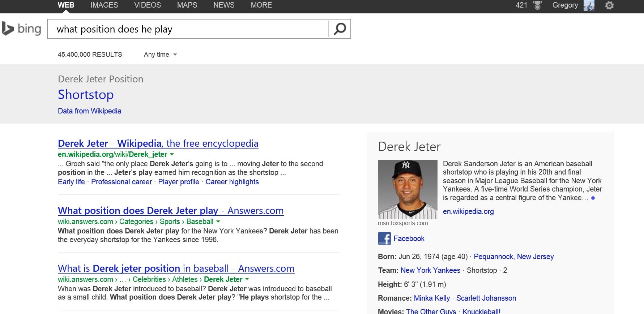This screenshot has height=314, width=644.
Task: Open the New York Yankees team link
Action: click(430, 270)
